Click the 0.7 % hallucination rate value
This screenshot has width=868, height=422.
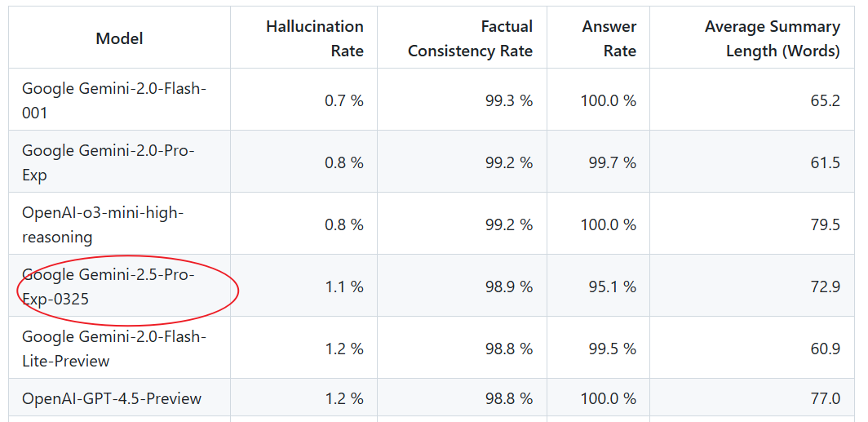pyautogui.click(x=343, y=100)
